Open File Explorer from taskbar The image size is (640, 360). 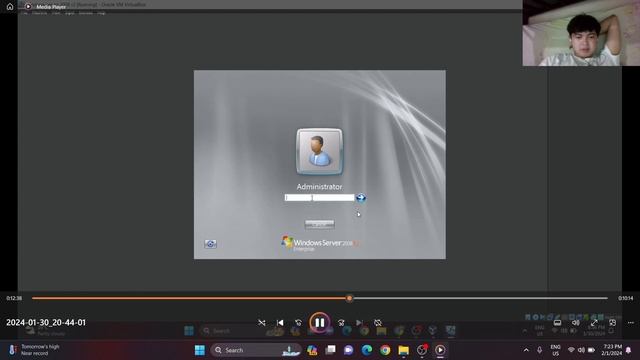coord(403,350)
